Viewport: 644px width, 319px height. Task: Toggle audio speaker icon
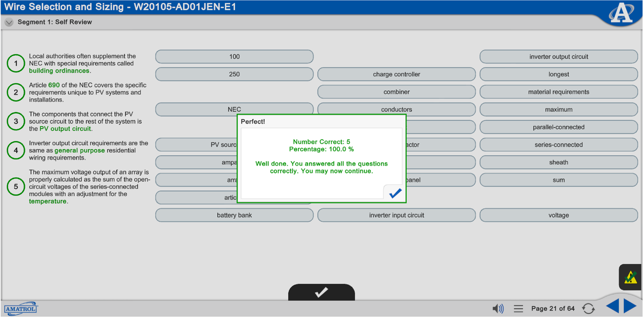click(498, 309)
